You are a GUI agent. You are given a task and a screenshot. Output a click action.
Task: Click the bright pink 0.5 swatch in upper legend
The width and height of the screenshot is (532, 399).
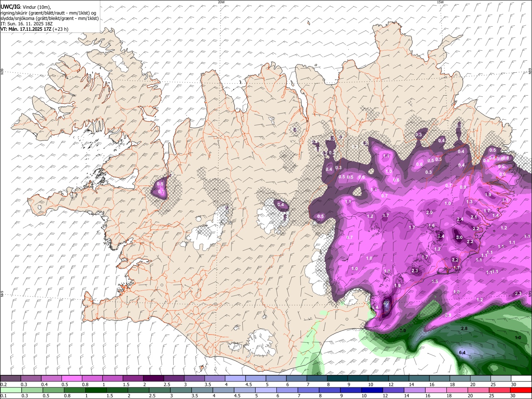[71, 379]
